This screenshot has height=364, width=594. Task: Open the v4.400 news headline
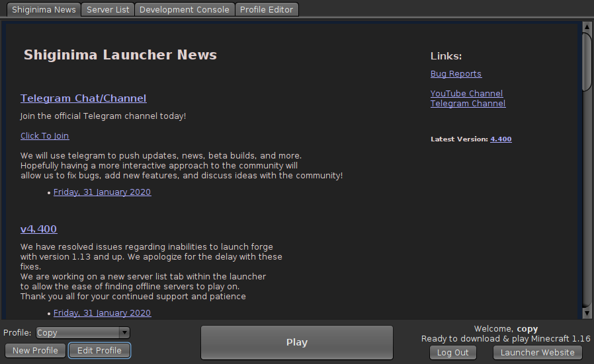point(38,229)
